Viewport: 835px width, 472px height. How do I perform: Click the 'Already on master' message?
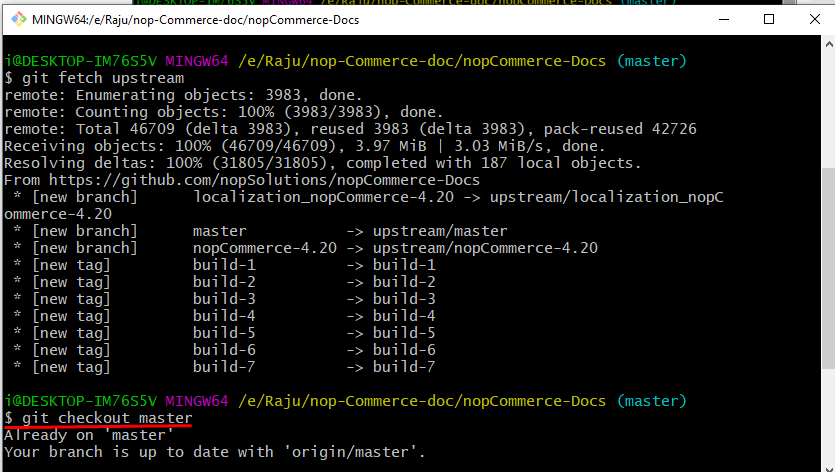click(x=89, y=435)
